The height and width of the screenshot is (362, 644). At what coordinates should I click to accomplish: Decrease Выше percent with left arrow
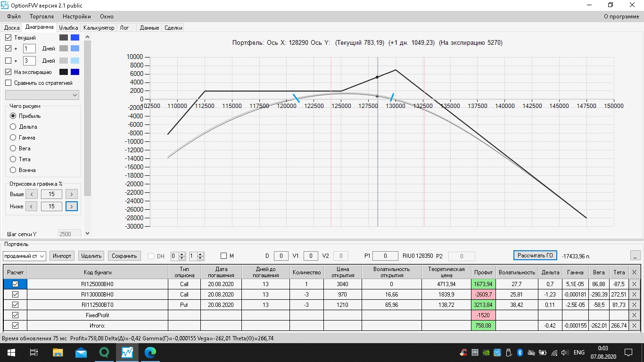(31, 194)
